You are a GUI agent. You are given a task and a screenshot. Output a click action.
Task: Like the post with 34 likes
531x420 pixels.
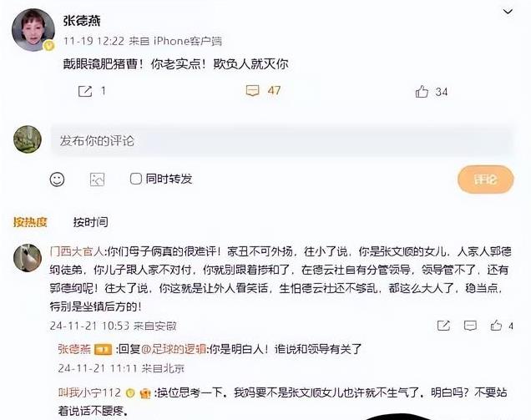point(422,92)
